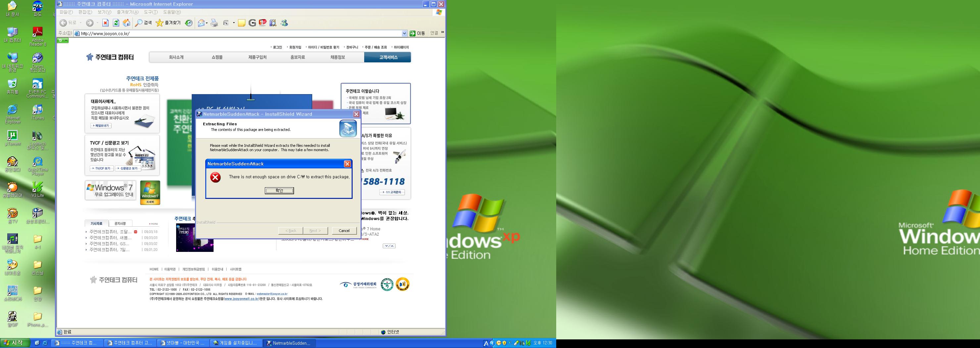The width and height of the screenshot is (980, 348).
Task: Click the address bar URL field
Action: tap(240, 33)
